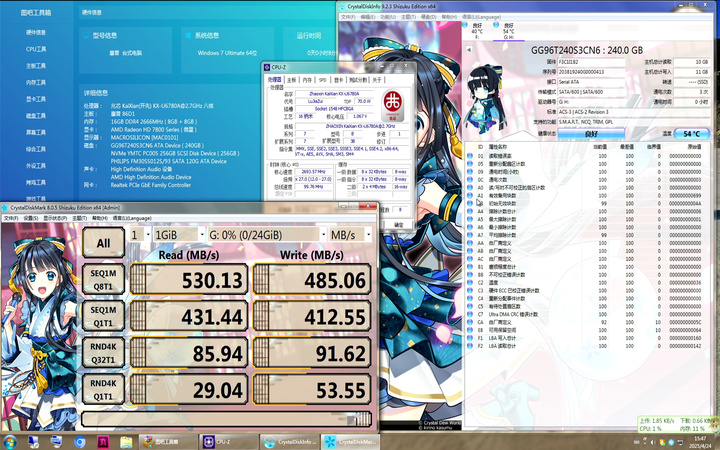Click the blue circular browser icon in the taskbar
The height and width of the screenshot is (450, 720).
click(80, 442)
